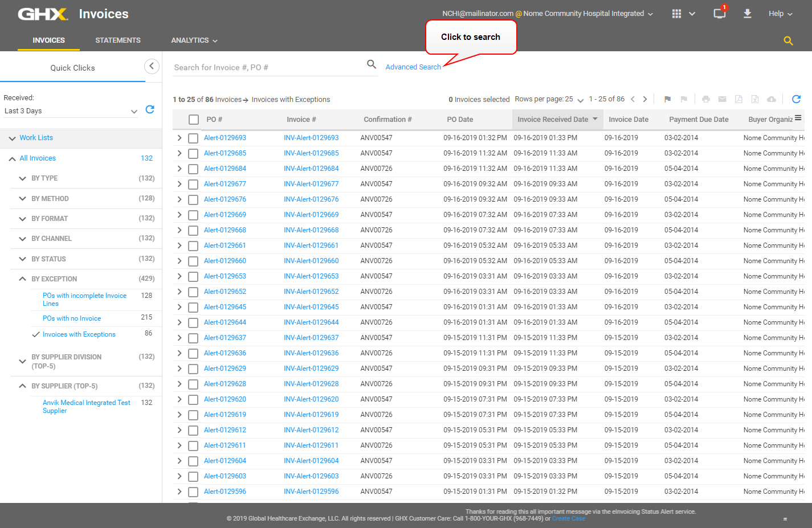Open the column options menu icon

click(798, 118)
